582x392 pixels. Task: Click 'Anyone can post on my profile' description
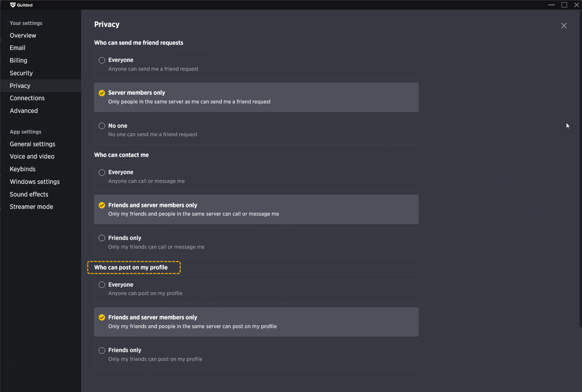(145, 293)
